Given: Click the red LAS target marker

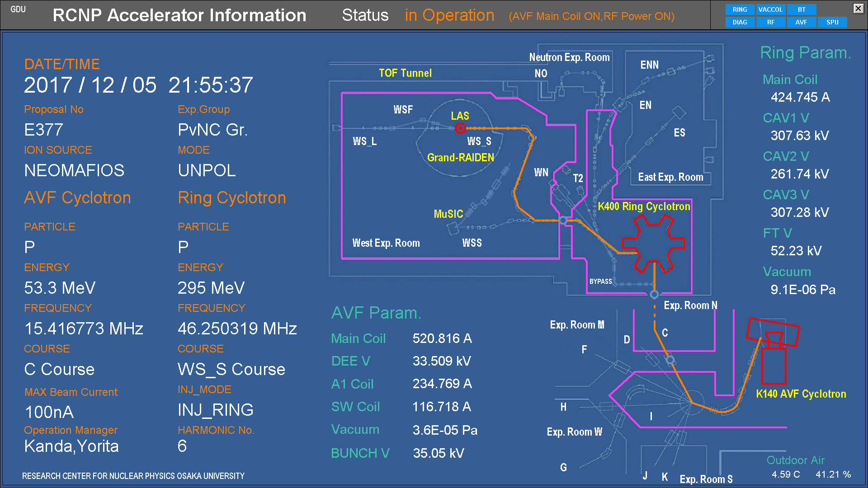Looking at the screenshot, I should click(x=460, y=128).
